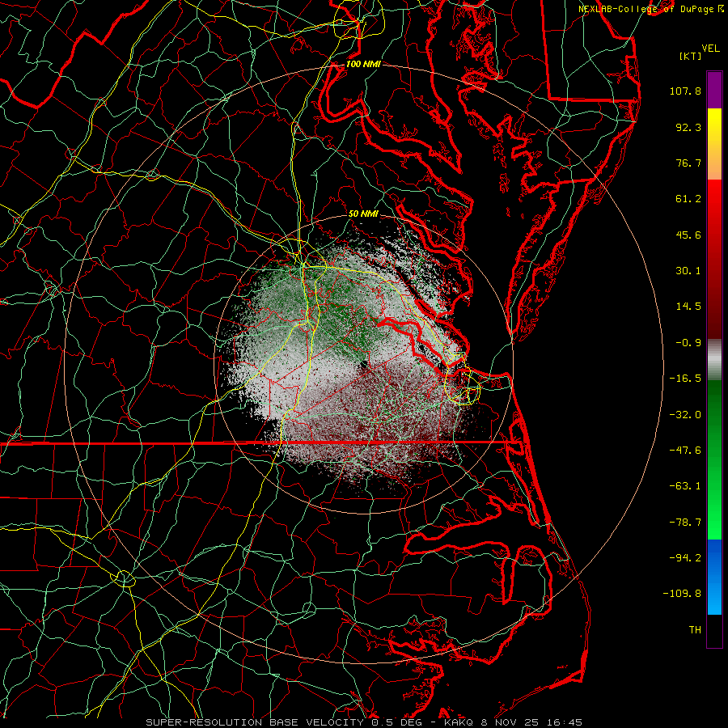
Task: Click the -47.6 legend value
Action: click(x=685, y=451)
